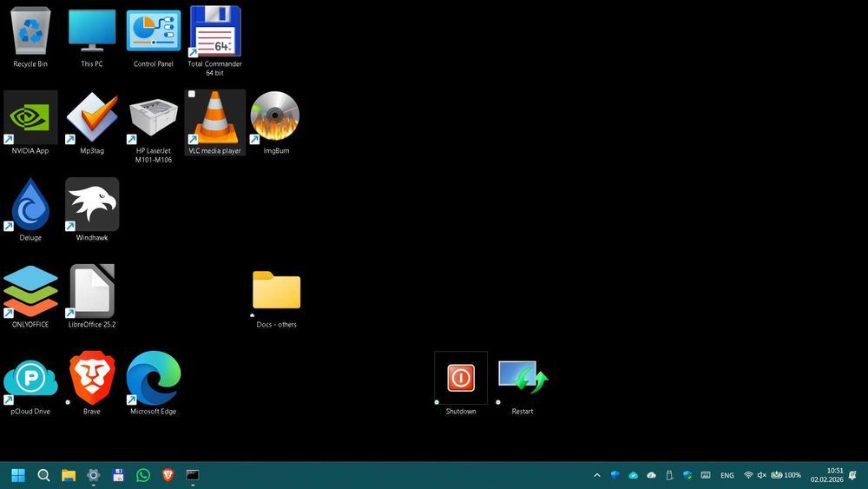Click the 'Shutdown' label text
The image size is (868, 489).
tap(461, 412)
